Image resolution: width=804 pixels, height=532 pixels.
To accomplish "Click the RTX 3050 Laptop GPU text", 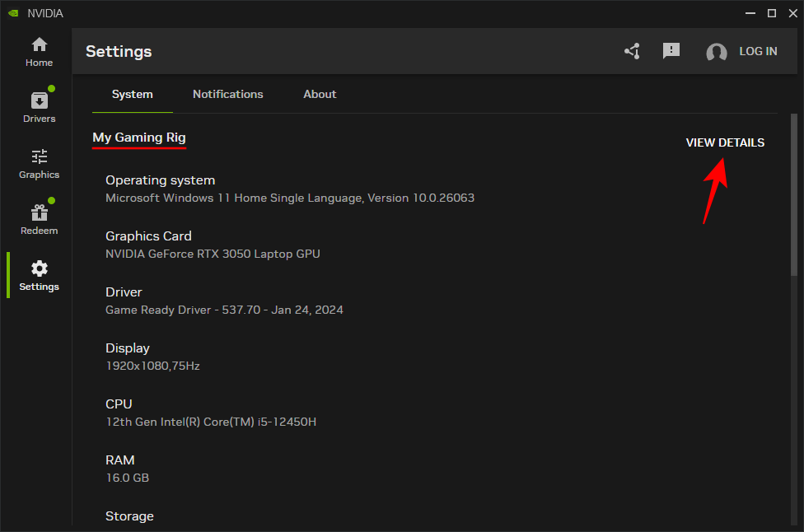I will click(x=213, y=254).
